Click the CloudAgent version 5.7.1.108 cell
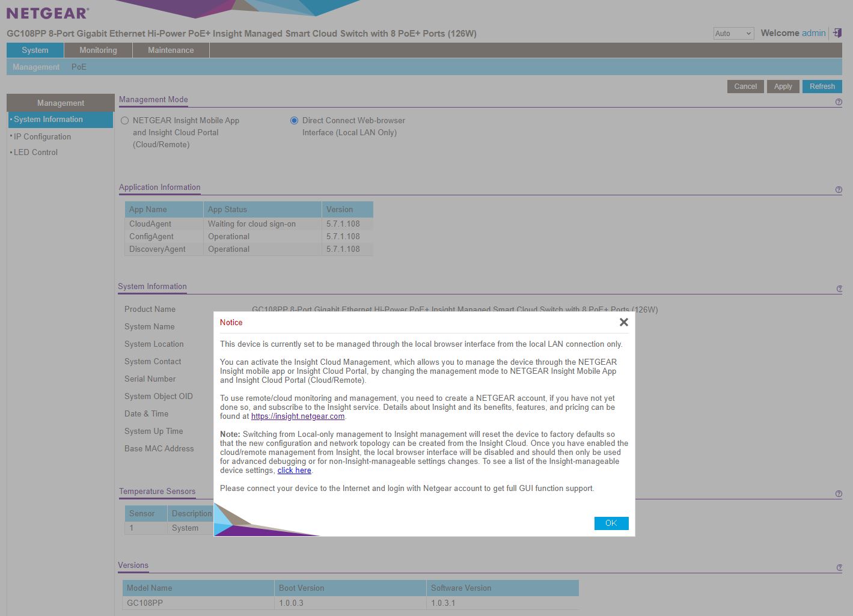Screen dimensions: 853x616 347,224
